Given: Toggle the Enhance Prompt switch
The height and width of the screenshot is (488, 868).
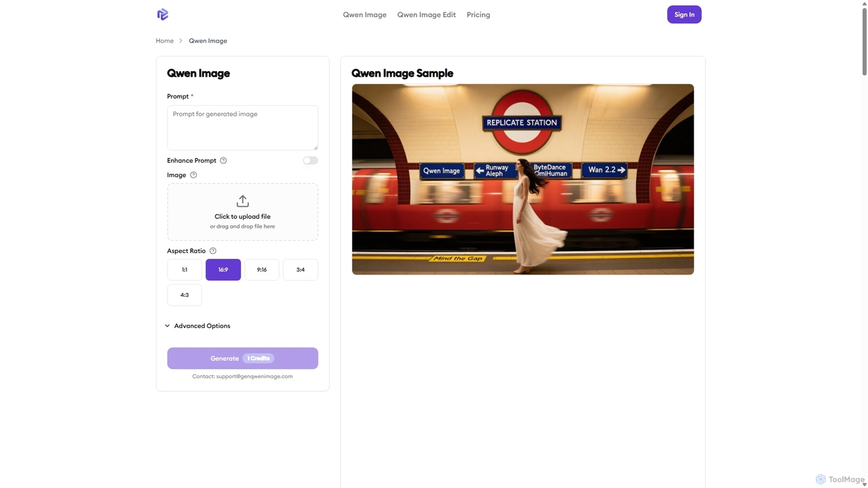Looking at the screenshot, I should click(311, 161).
